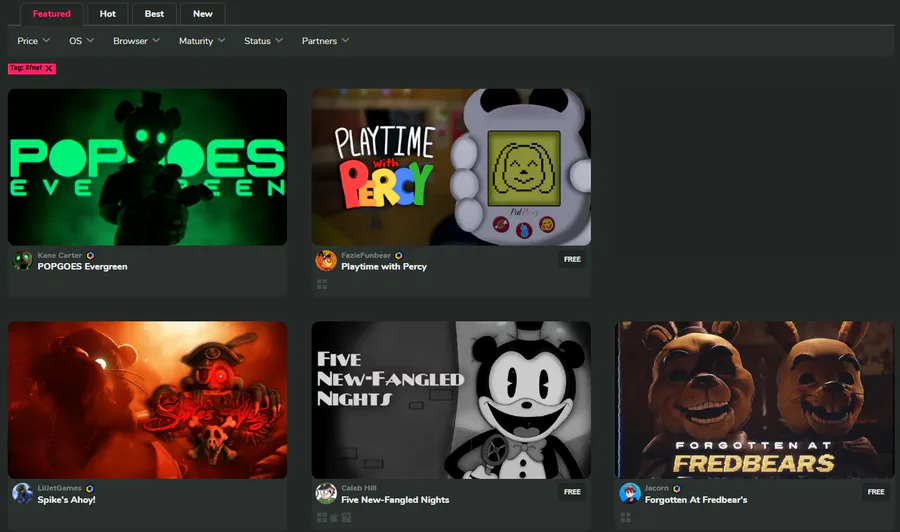Image resolution: width=900 pixels, height=532 pixels.
Task: Click Caleb Hill's avatar icon
Action: (326, 494)
